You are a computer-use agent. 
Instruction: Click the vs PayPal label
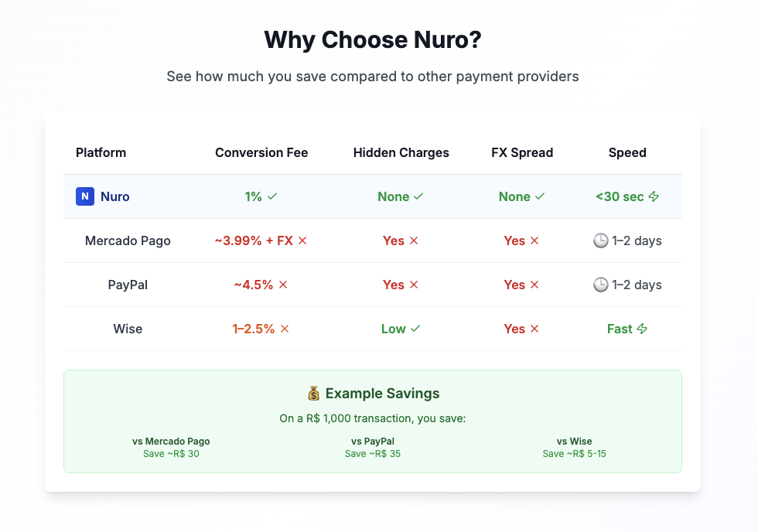[x=373, y=442]
